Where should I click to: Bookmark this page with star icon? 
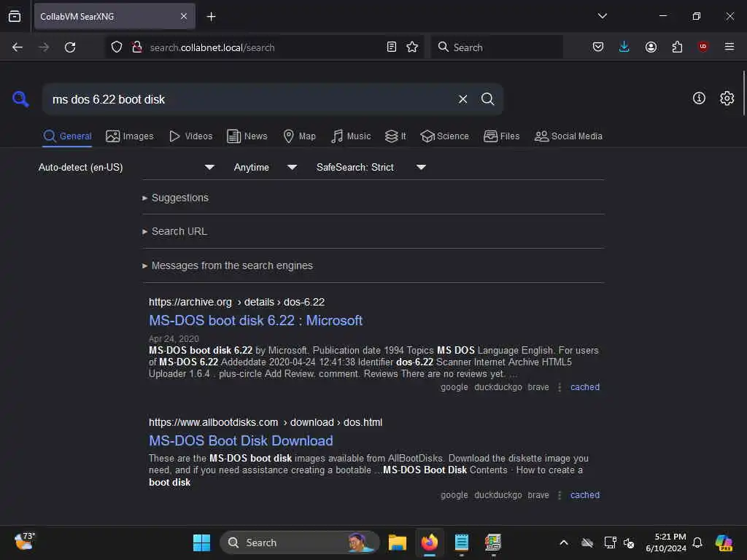412,47
